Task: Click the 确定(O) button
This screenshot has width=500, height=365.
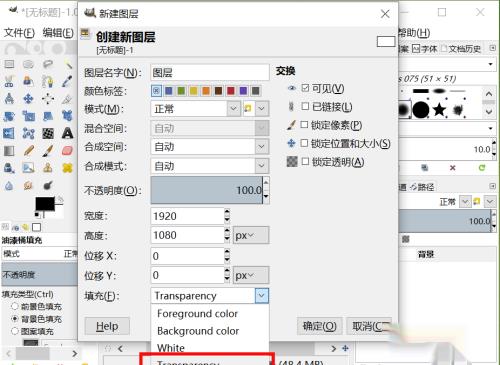Action: [319, 326]
